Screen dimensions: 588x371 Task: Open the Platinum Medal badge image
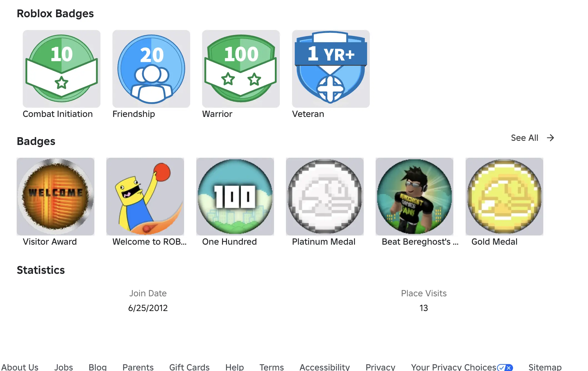[325, 197]
